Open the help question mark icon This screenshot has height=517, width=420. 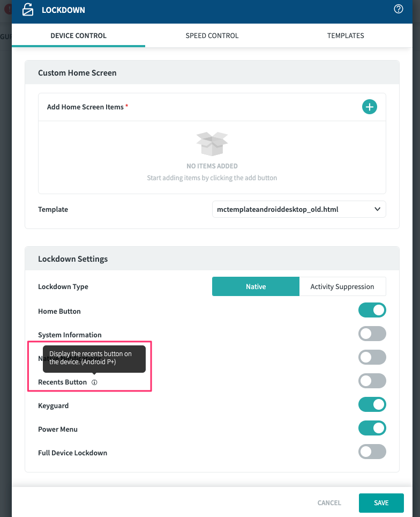click(x=398, y=9)
